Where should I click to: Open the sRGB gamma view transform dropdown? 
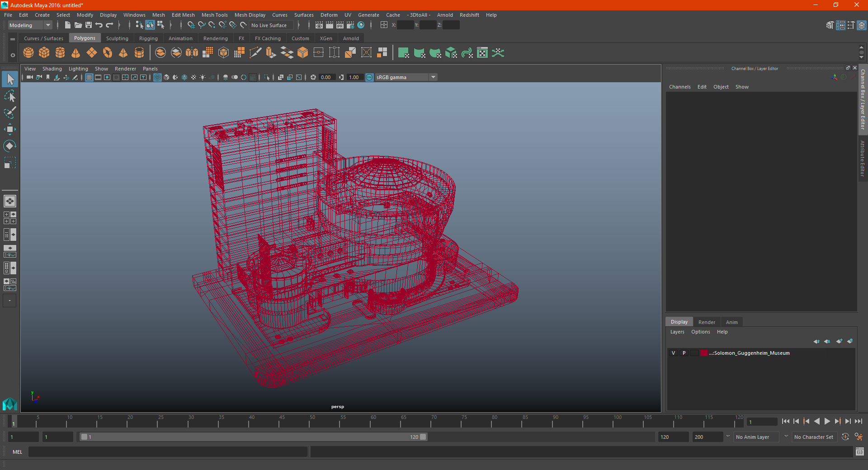point(406,77)
